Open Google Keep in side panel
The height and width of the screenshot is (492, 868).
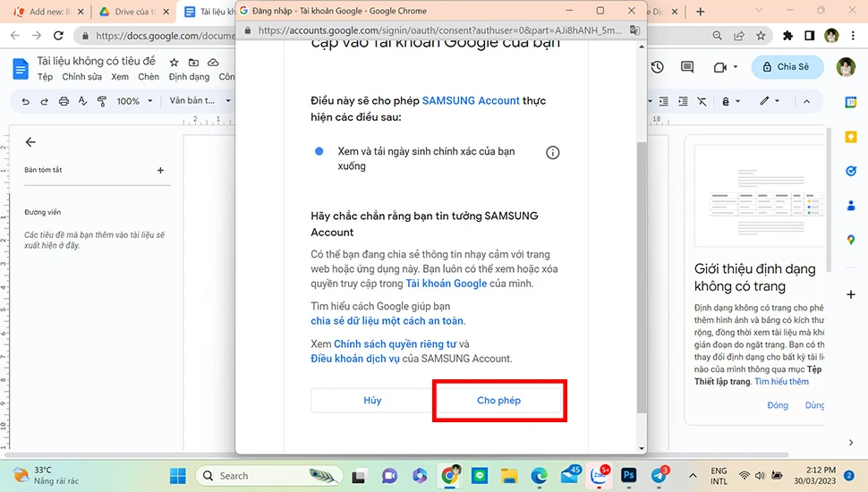click(850, 137)
